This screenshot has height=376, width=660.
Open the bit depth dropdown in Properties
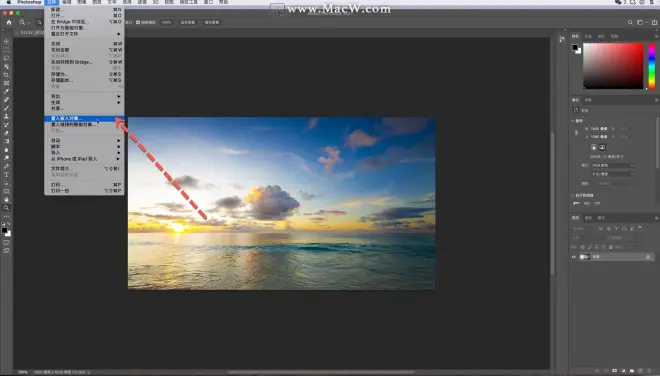tap(612, 174)
